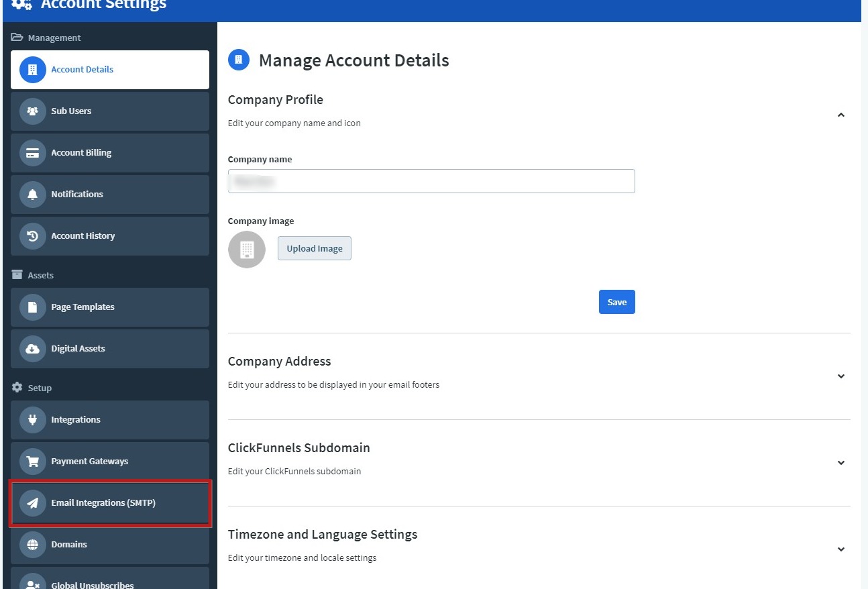This screenshot has height=589, width=868.
Task: Click the Account Details building icon
Action: coord(32,70)
